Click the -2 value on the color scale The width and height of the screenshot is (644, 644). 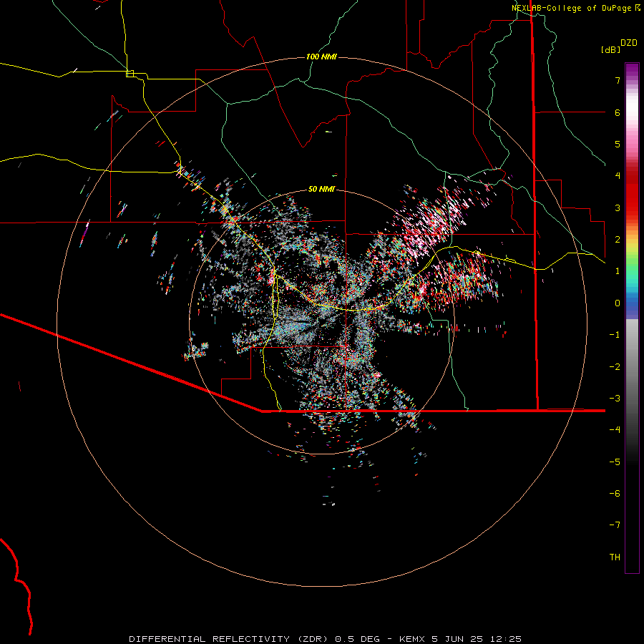pyautogui.click(x=615, y=367)
